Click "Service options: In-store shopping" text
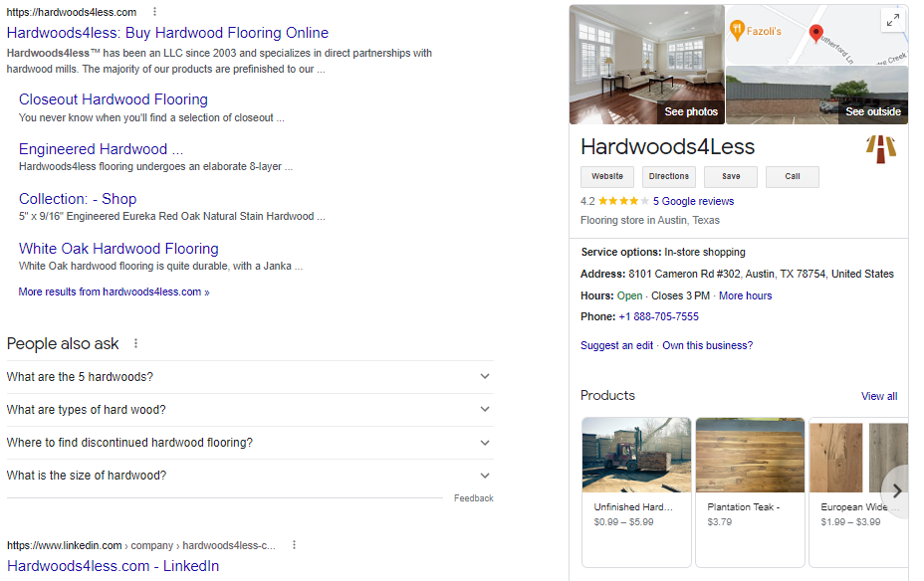924x581 pixels. [x=663, y=252]
